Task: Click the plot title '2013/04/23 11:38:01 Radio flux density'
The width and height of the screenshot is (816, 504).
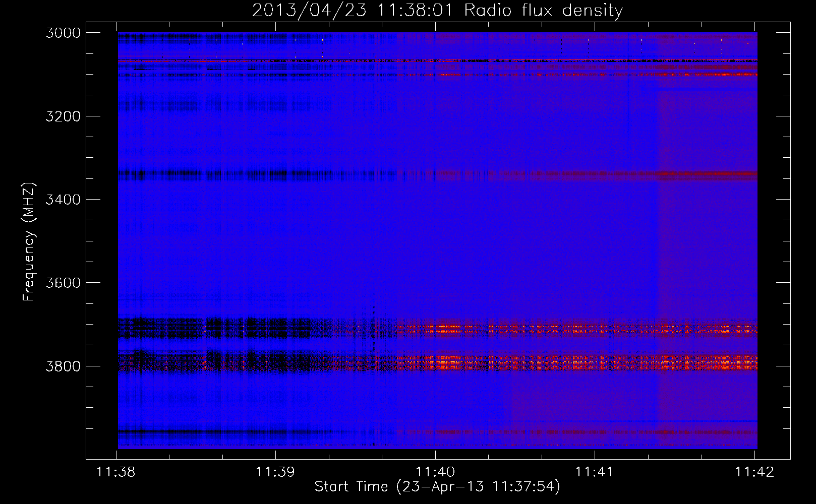Action: pyautogui.click(x=437, y=11)
